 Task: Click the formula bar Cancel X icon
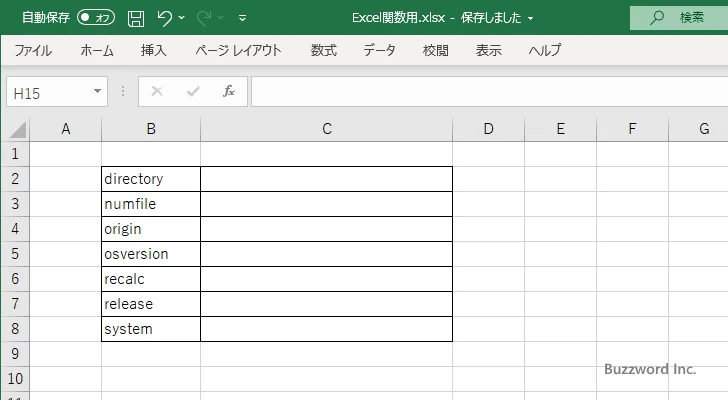(156, 91)
